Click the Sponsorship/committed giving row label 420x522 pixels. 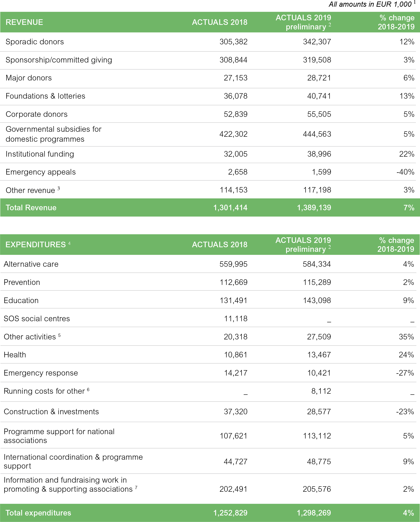tap(59, 60)
